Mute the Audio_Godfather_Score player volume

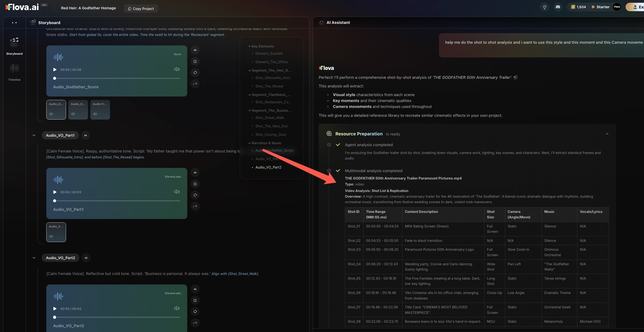click(x=177, y=69)
